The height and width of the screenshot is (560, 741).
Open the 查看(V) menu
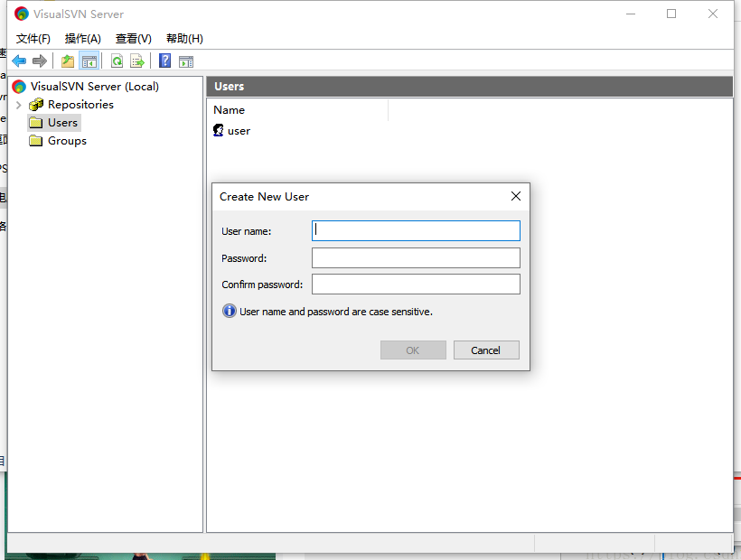133,39
